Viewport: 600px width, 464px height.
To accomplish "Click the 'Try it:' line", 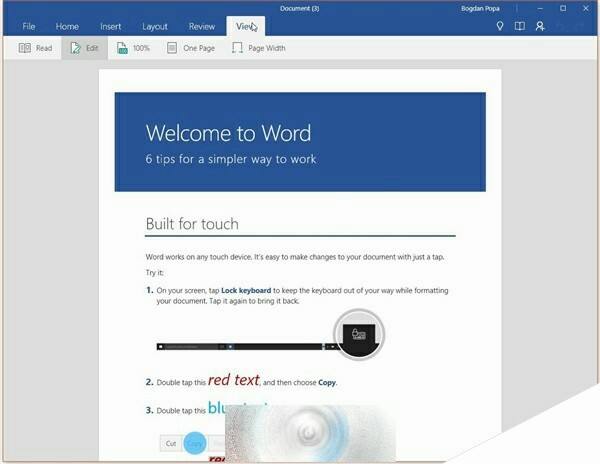I will [154, 273].
